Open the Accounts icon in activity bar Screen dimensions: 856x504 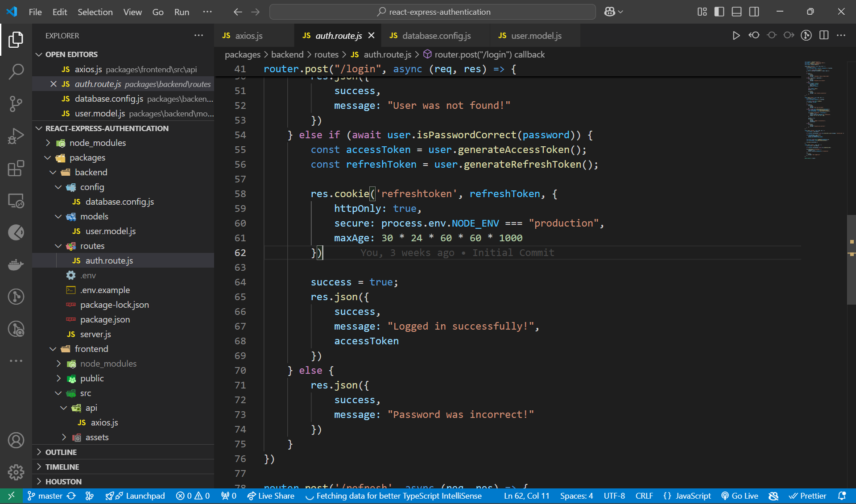(x=16, y=440)
